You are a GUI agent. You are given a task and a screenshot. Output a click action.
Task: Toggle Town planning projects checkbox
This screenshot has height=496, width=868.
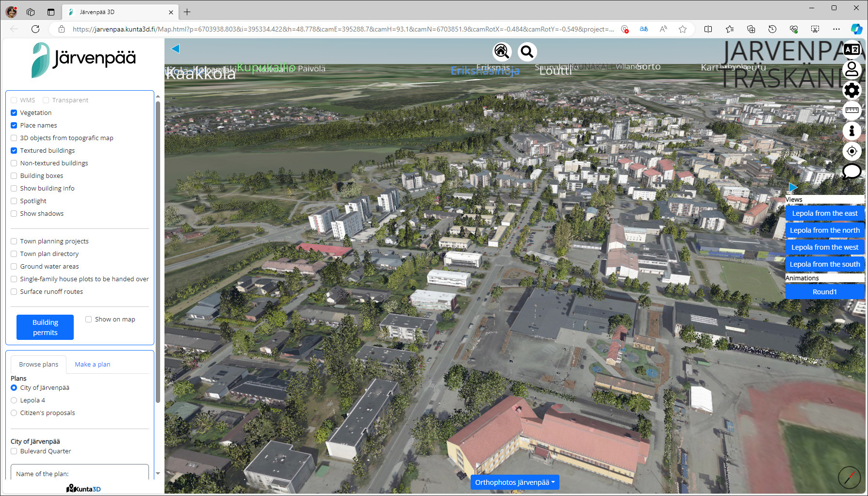point(14,241)
